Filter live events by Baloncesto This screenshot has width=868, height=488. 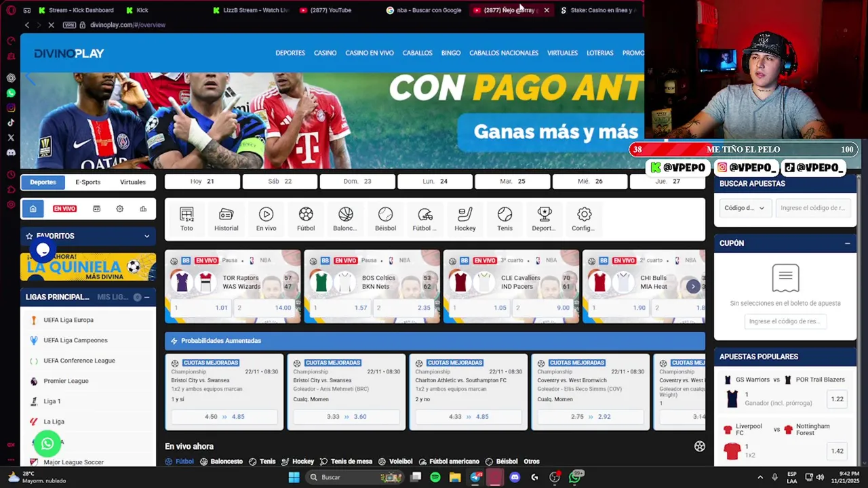pyautogui.click(x=221, y=462)
